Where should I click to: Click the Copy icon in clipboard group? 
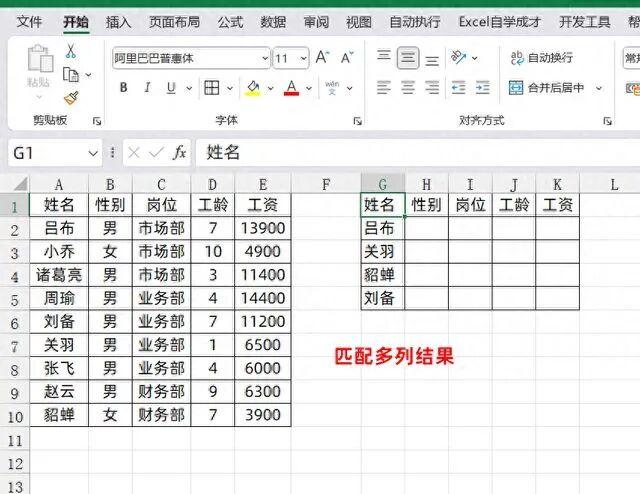pyautogui.click(x=71, y=75)
